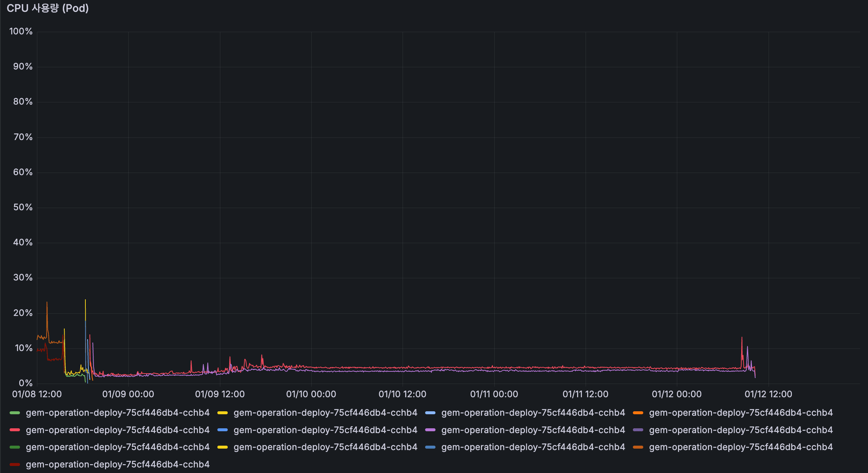Click the light green legend color swatch
This screenshot has width=868, height=473.
[15, 413]
